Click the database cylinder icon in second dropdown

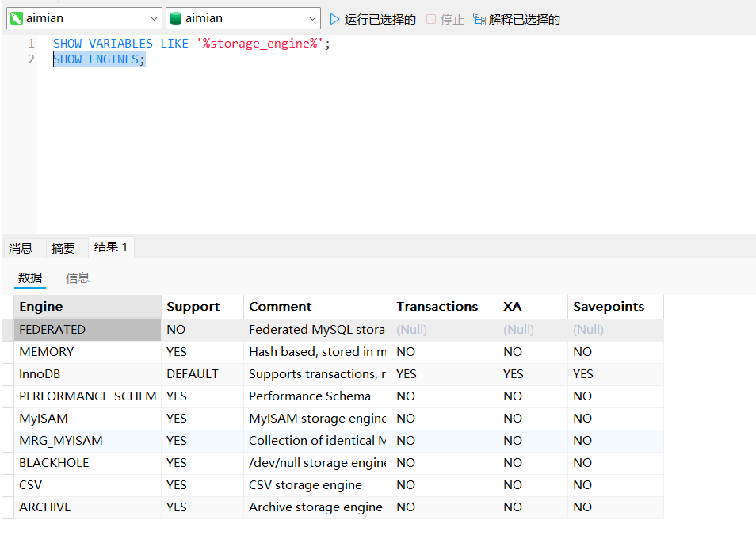coord(176,18)
